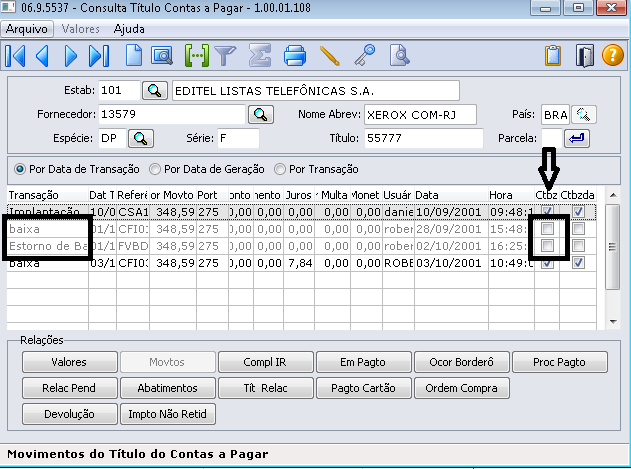Screen dimensions: 631x469
Task: Toggle Ctbzda checkbox in Implantação row
Action: coord(578,212)
